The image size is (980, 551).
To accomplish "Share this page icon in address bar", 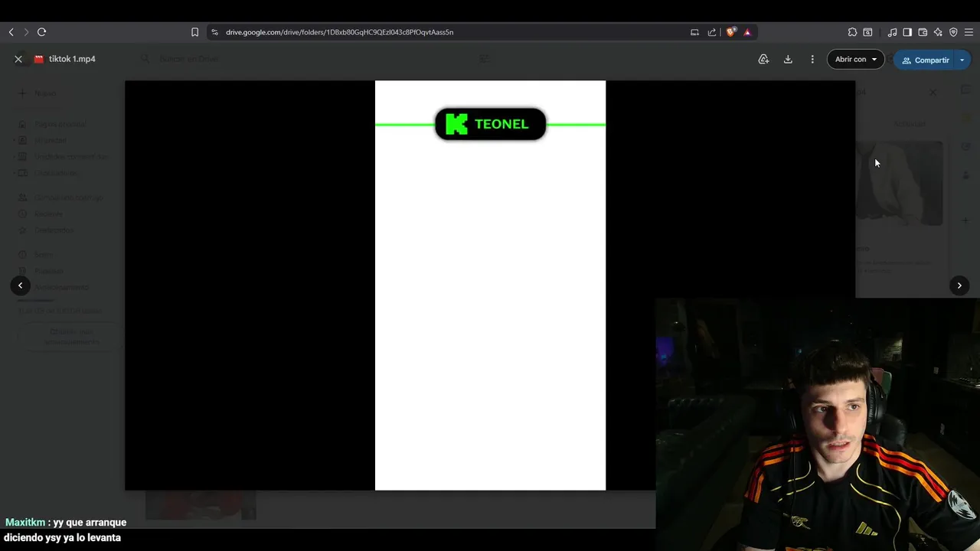I will pyautogui.click(x=712, y=32).
